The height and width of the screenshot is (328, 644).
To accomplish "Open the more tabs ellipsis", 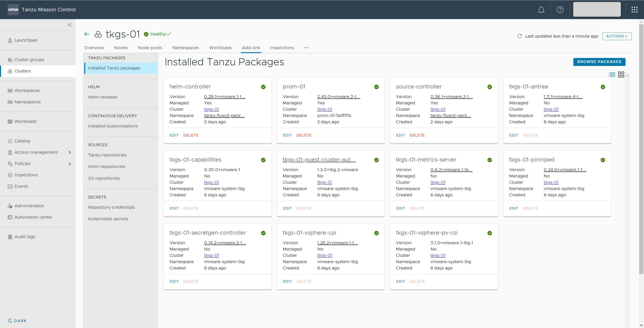I will click(x=306, y=48).
